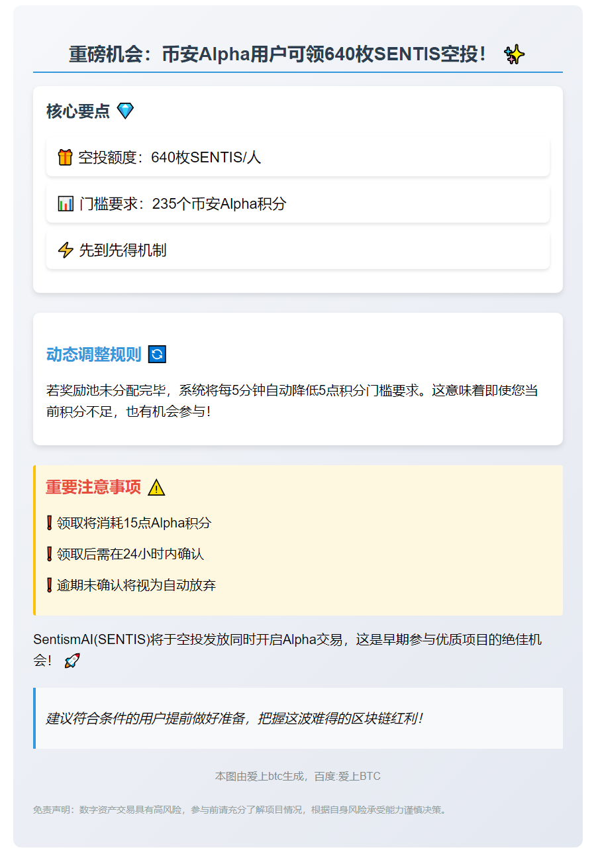This screenshot has height=868, width=596.
Task: Select the gift box icon on the 空投额度 row
Action: point(65,158)
